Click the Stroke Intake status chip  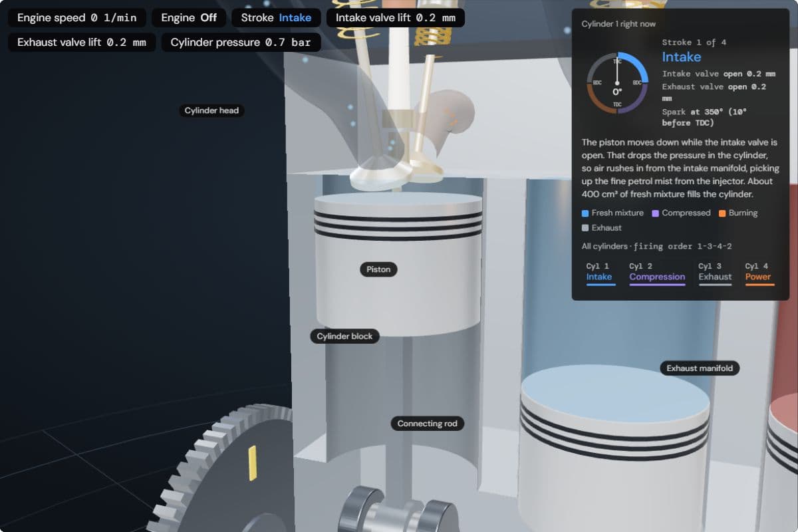pos(276,18)
